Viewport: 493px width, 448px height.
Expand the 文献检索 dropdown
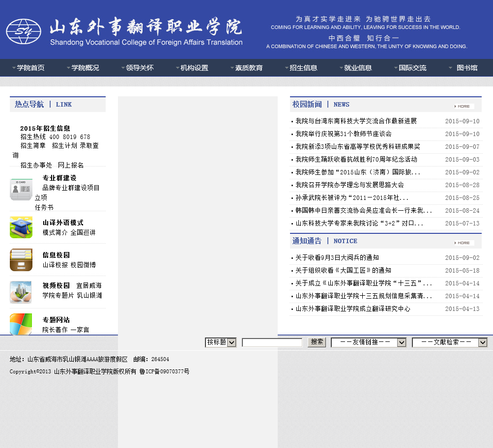click(x=450, y=342)
